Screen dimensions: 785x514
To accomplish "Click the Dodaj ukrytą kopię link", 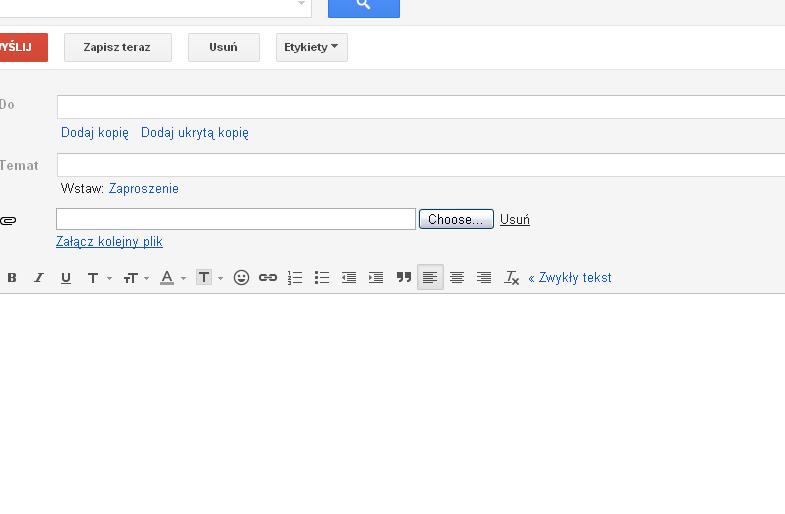I will (195, 133).
